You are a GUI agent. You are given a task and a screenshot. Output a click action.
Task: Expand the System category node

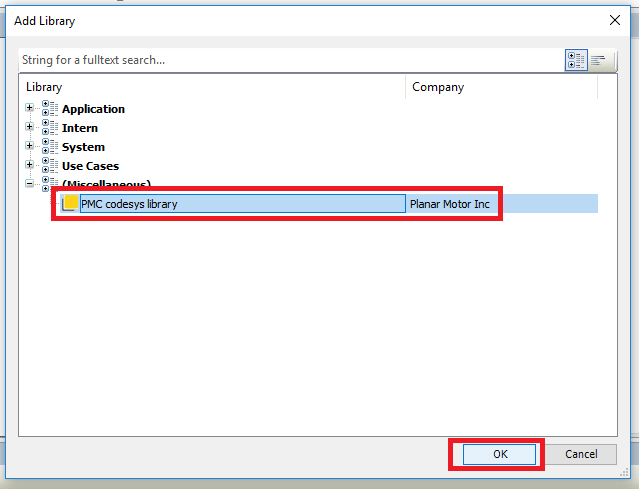[x=30, y=146]
